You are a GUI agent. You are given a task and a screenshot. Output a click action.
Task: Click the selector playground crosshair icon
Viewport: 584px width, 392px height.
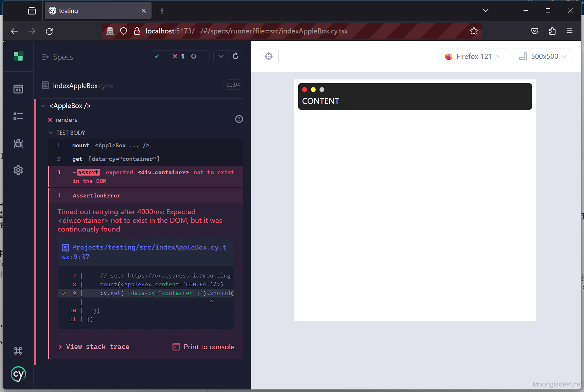[x=268, y=57]
